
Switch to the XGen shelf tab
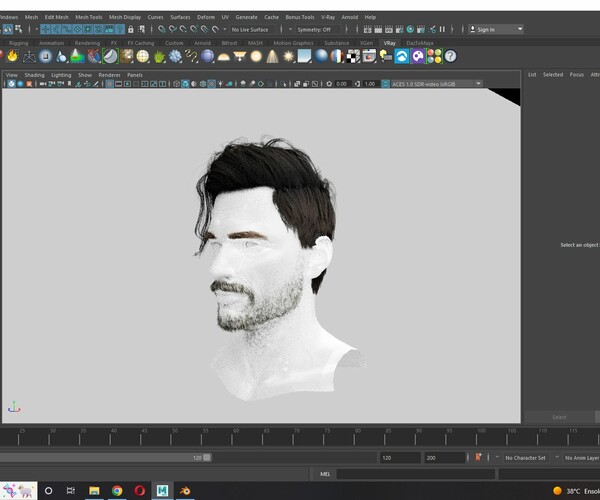[366, 43]
